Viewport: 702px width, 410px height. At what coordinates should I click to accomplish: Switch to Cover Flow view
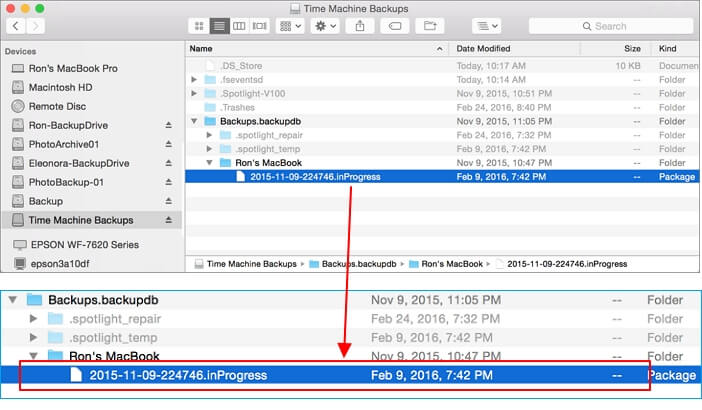point(258,26)
